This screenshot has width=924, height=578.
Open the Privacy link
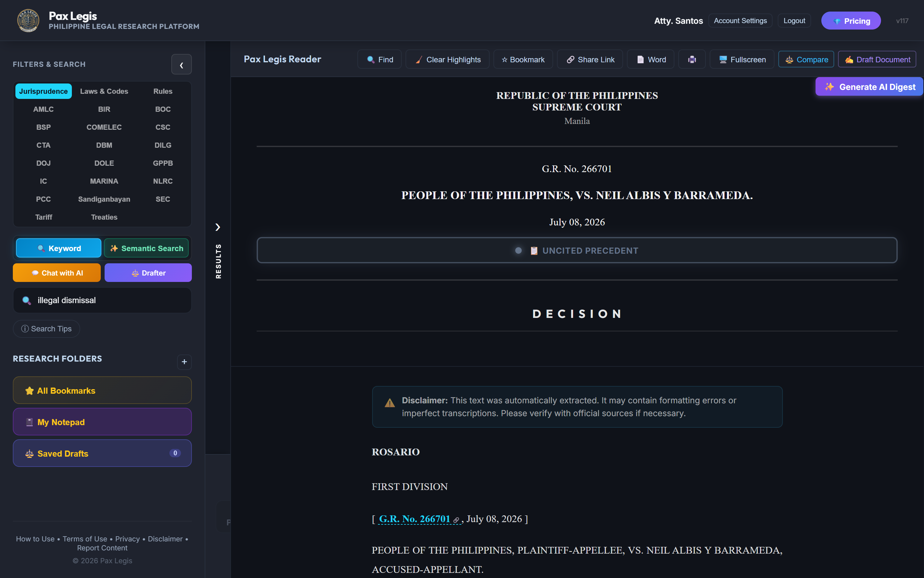(x=127, y=539)
